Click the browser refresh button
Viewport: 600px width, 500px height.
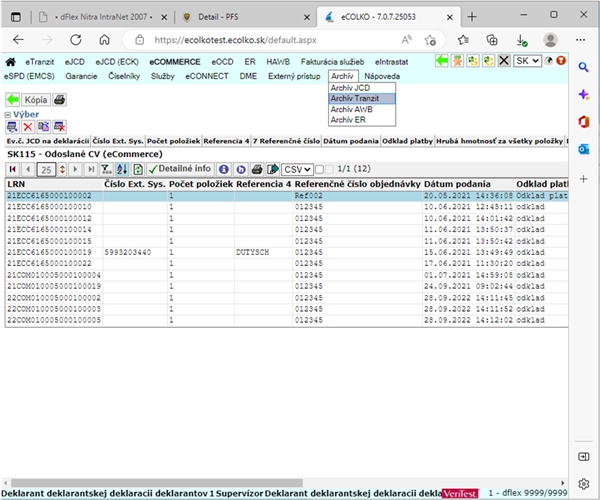pyautogui.click(x=76, y=40)
